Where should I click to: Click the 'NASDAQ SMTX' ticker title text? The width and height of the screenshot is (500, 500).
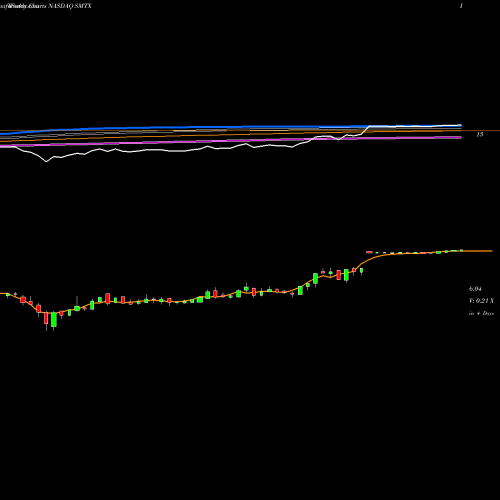[x=70, y=6]
